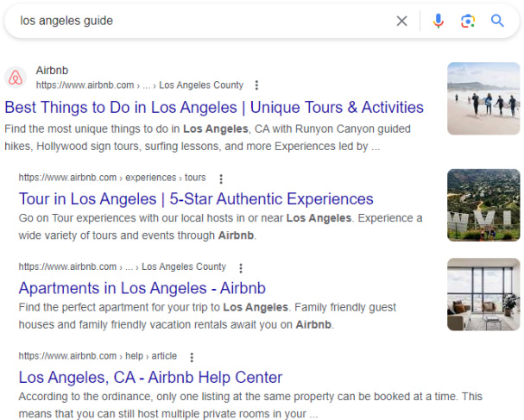Open more options for first Airbnb result
Image resolution: width=524 pixels, height=420 pixels.
coord(256,85)
